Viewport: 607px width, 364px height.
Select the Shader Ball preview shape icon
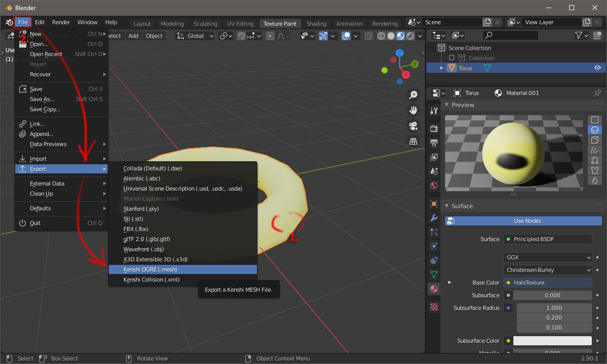click(x=595, y=160)
